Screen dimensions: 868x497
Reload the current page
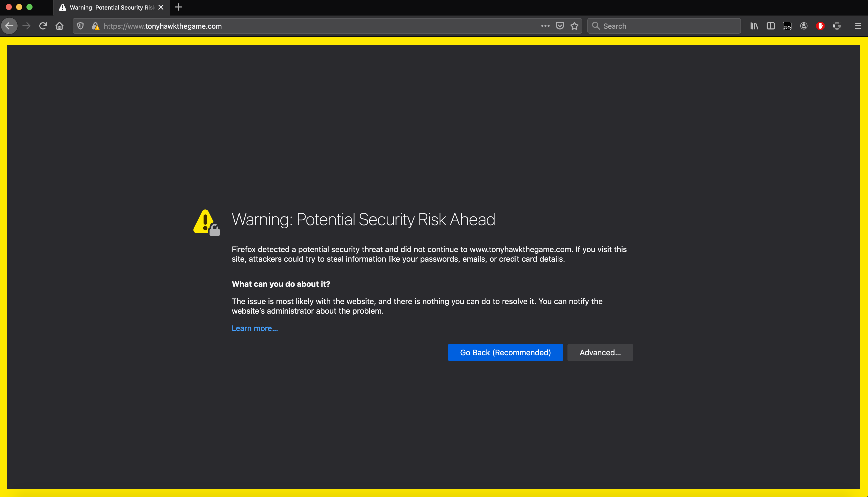[43, 26]
